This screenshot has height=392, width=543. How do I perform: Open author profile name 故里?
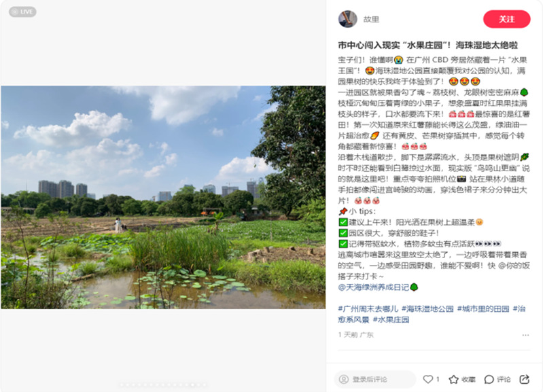371,19
